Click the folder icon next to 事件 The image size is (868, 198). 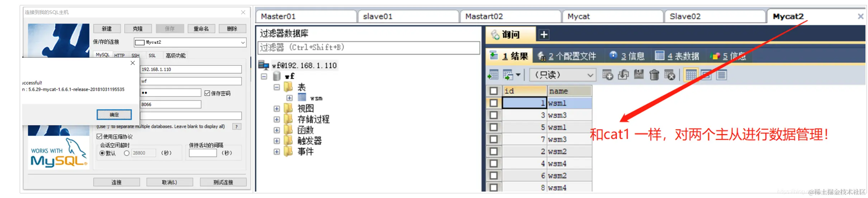click(x=288, y=151)
